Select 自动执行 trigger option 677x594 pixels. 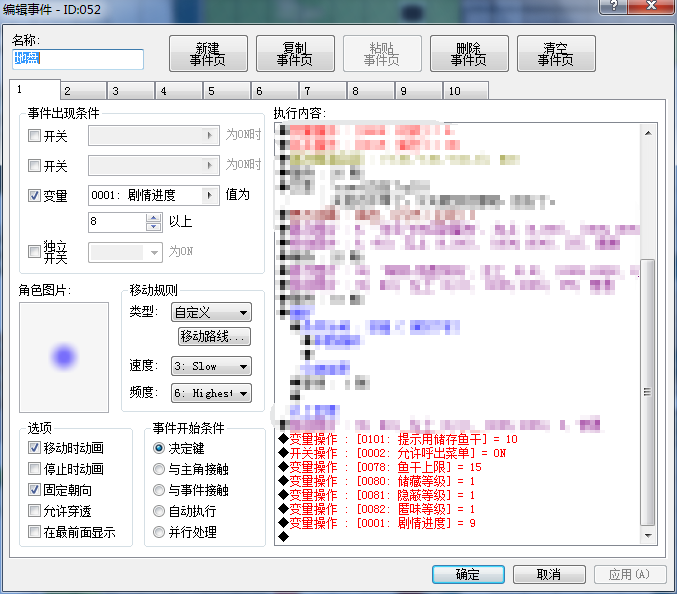click(x=159, y=511)
